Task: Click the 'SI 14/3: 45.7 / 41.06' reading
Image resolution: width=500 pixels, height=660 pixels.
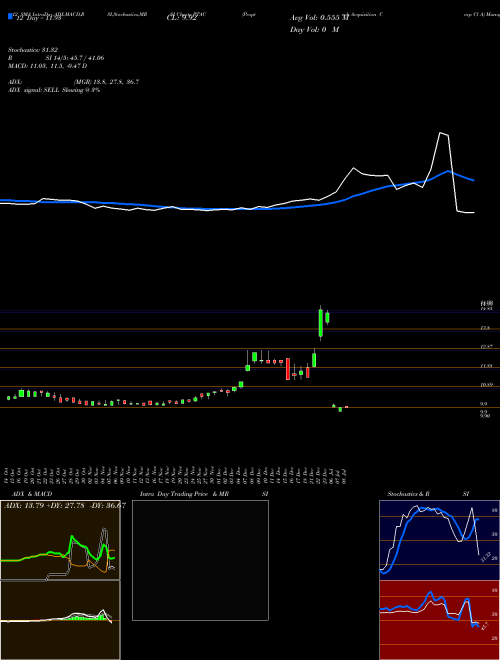Action: [x=75, y=58]
